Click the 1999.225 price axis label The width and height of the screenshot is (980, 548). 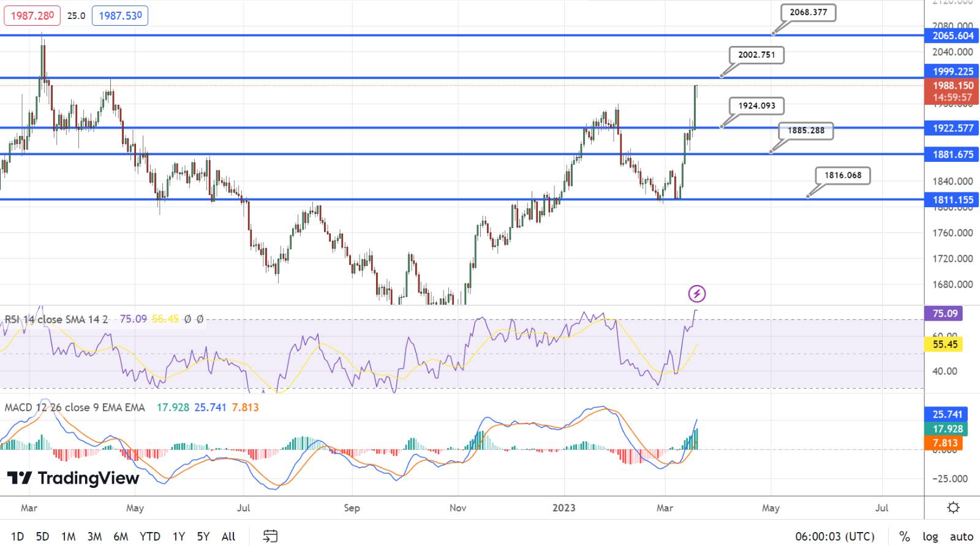click(x=952, y=72)
